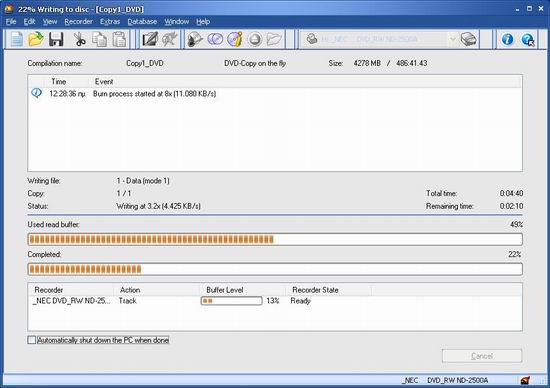Open the Help menu

pos(203,22)
